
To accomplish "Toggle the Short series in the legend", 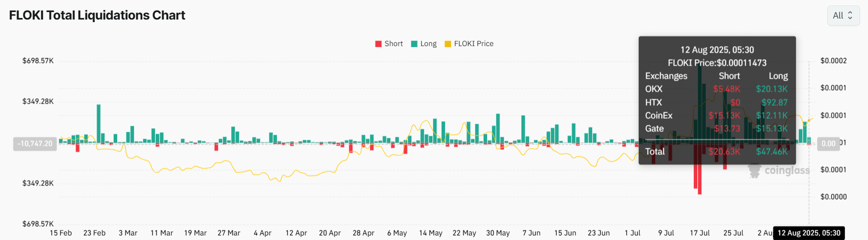I will (x=389, y=44).
